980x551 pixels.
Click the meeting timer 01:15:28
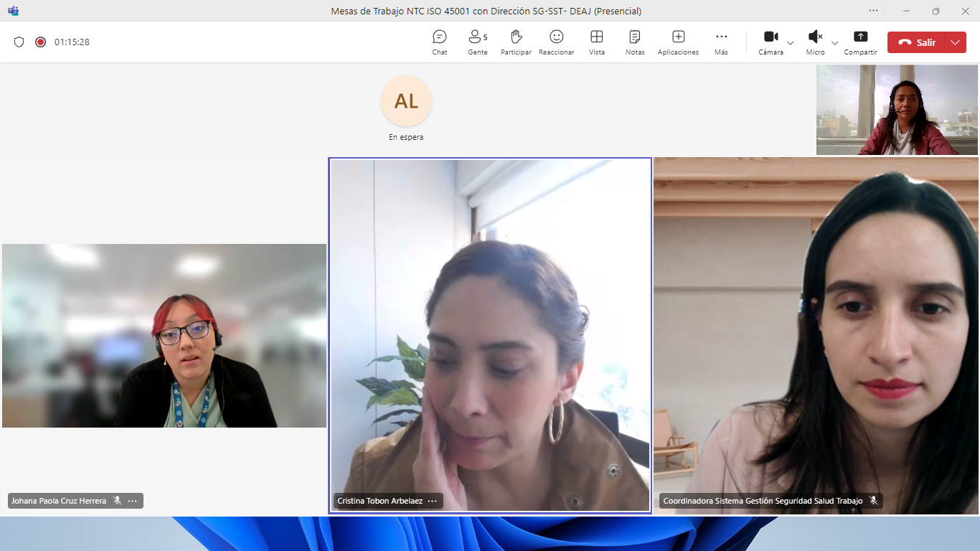[72, 42]
